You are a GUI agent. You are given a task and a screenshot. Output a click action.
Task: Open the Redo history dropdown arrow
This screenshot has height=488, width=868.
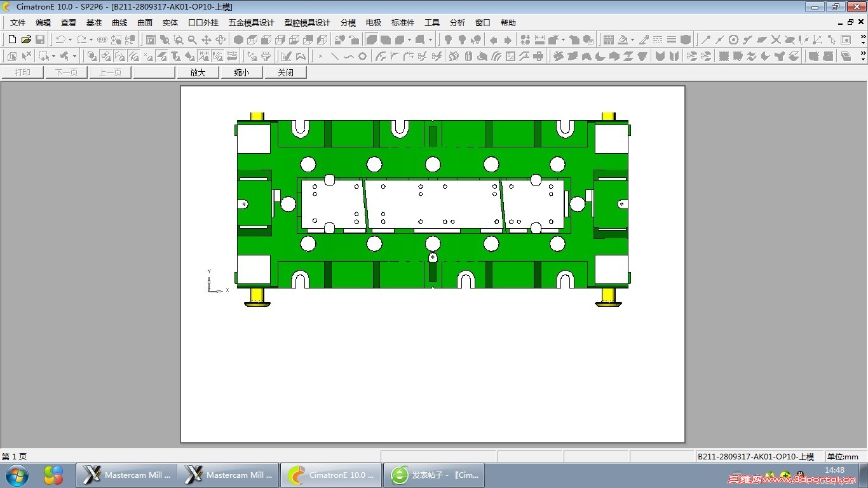click(x=91, y=39)
